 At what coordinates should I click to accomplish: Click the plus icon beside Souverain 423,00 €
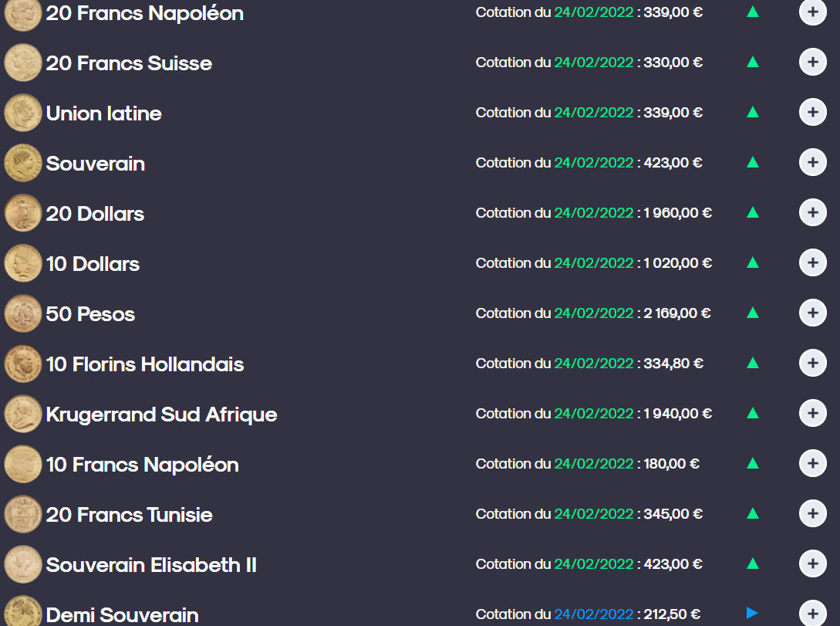click(x=813, y=162)
